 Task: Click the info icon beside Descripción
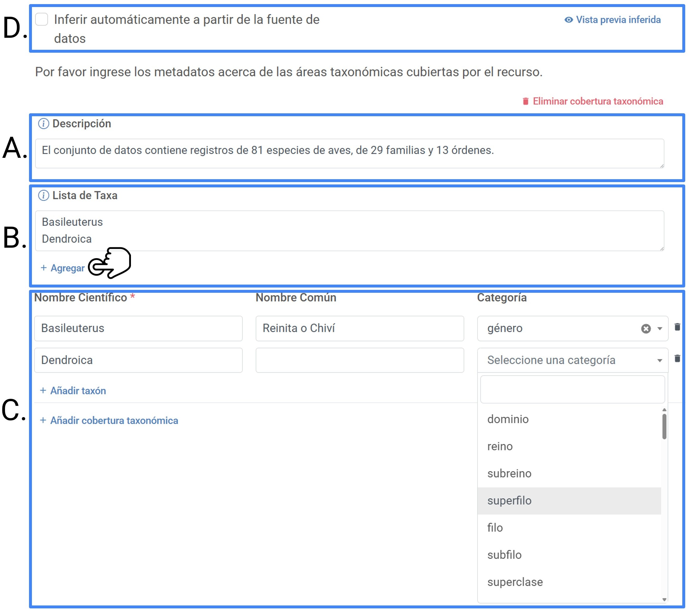pos(43,124)
